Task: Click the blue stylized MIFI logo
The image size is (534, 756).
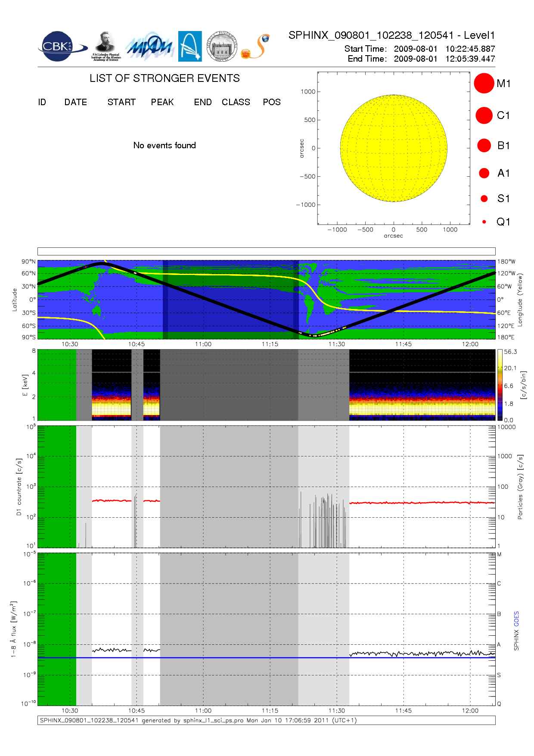Action: point(149,47)
